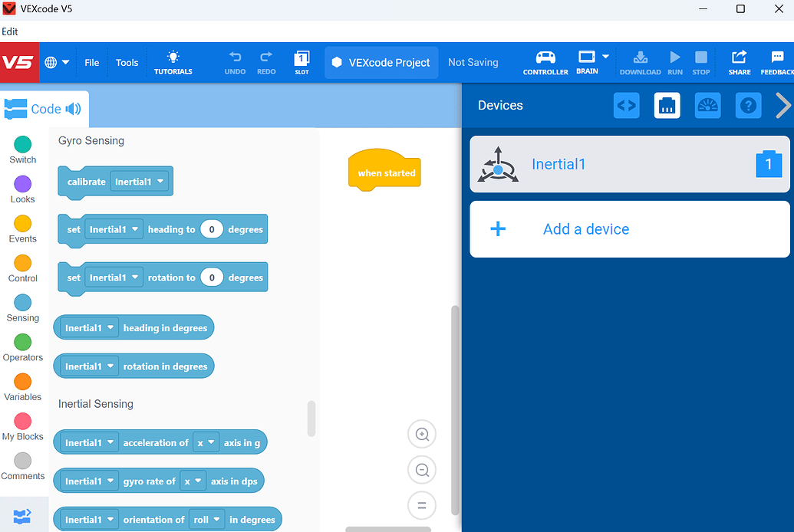Open Inertial1 dropdown in calibrate block
This screenshot has height=532, width=794.
point(140,182)
